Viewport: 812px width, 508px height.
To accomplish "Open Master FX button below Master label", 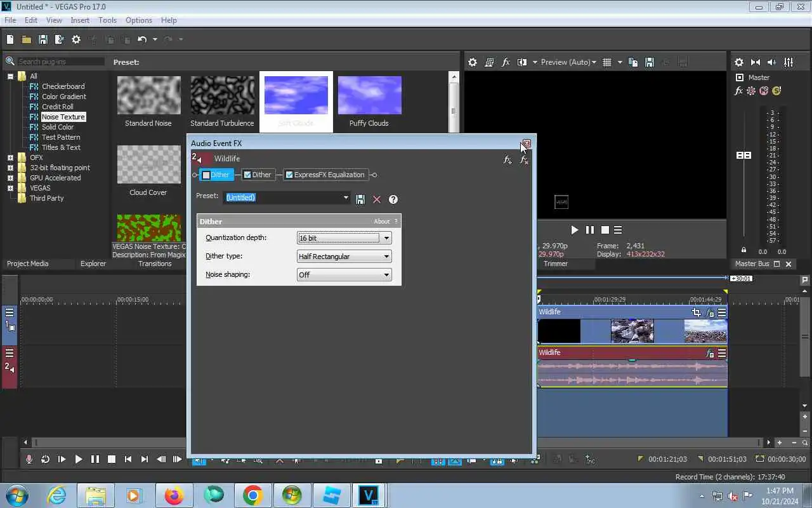I will pos(738,91).
